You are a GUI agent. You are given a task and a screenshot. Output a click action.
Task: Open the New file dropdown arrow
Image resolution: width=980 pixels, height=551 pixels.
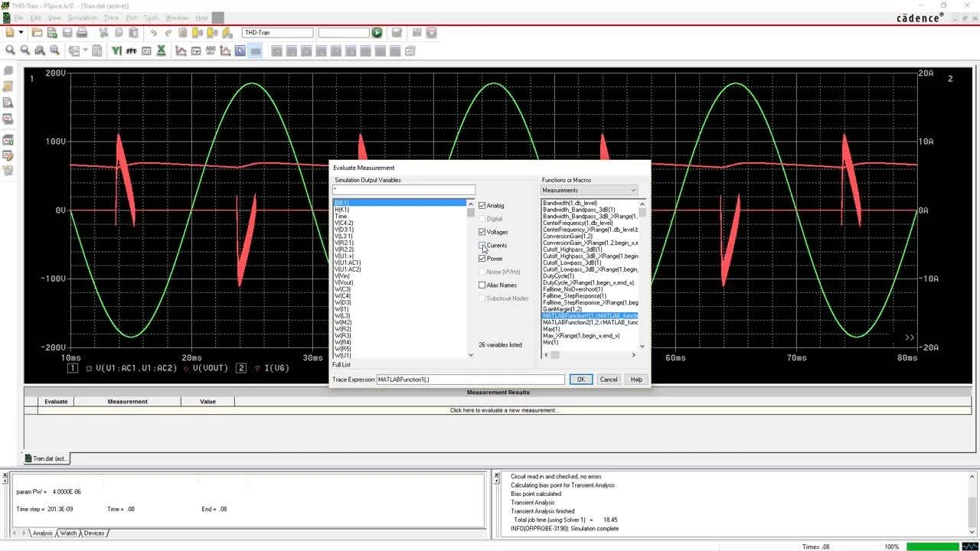click(x=21, y=33)
